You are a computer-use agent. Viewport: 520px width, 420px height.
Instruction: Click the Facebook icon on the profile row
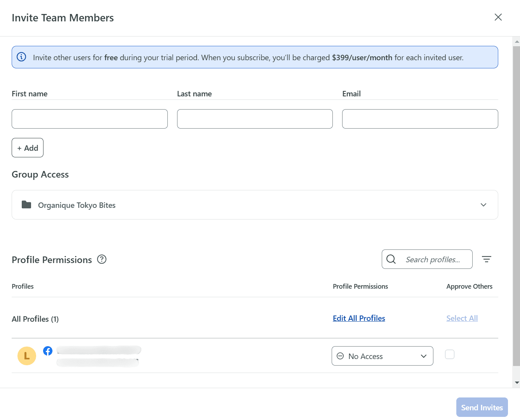coord(48,351)
